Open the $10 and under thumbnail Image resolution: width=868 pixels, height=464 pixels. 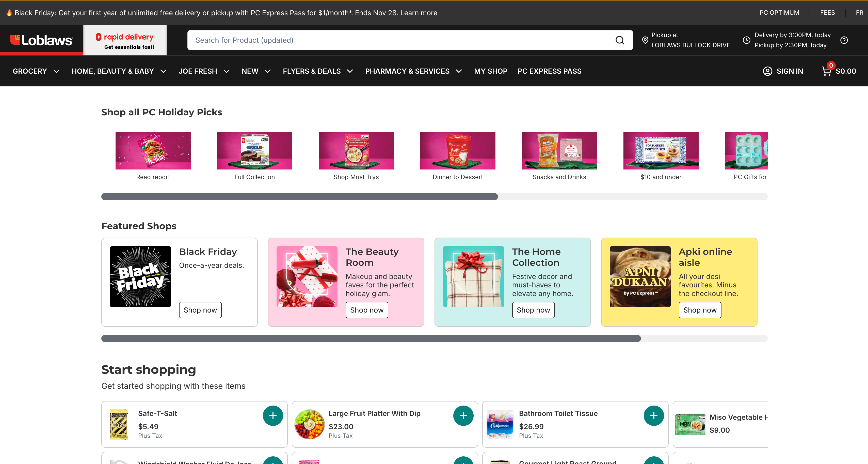point(661,150)
